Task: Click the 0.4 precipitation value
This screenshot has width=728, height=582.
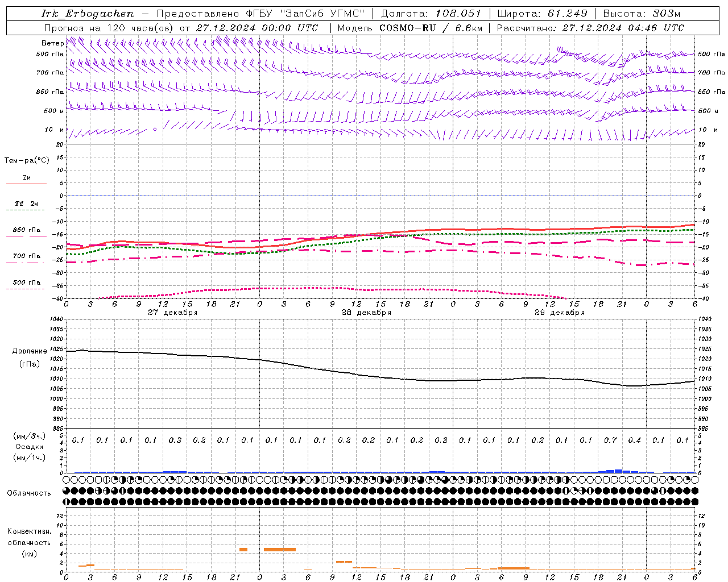Action: [634, 440]
